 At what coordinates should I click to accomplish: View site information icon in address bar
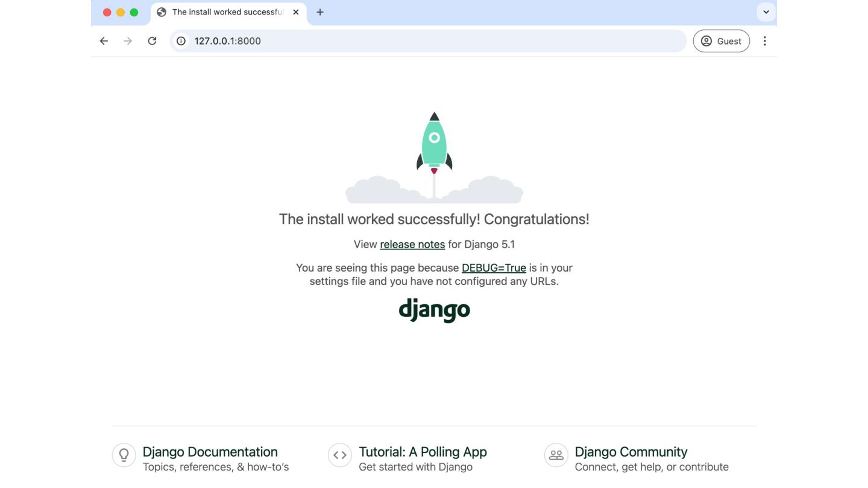click(181, 41)
